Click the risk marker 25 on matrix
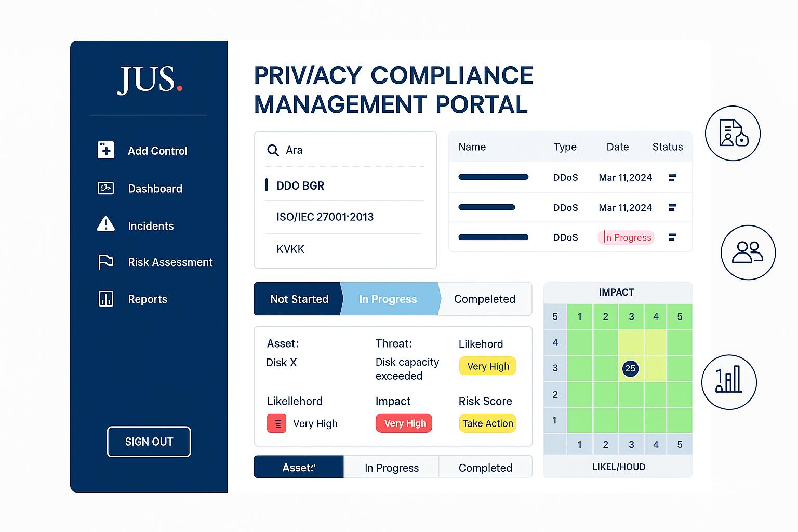This screenshot has width=798, height=532. (x=630, y=368)
